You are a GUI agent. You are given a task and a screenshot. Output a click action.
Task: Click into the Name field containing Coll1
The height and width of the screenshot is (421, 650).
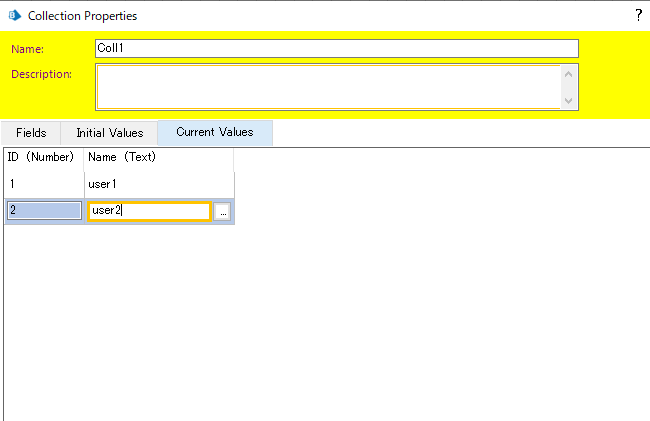click(336, 48)
